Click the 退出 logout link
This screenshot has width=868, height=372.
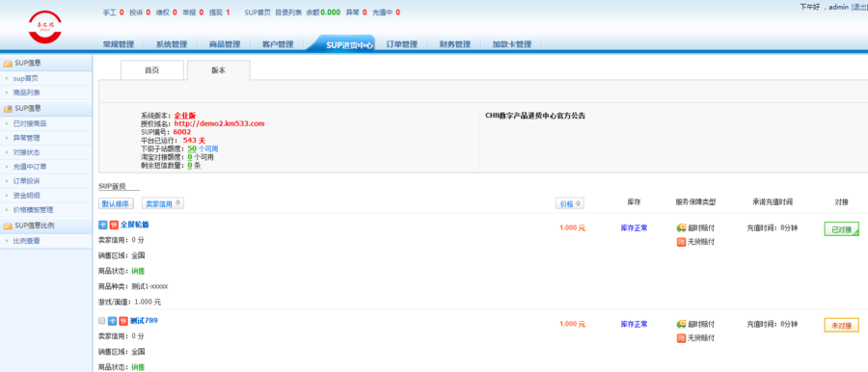pyautogui.click(x=860, y=7)
